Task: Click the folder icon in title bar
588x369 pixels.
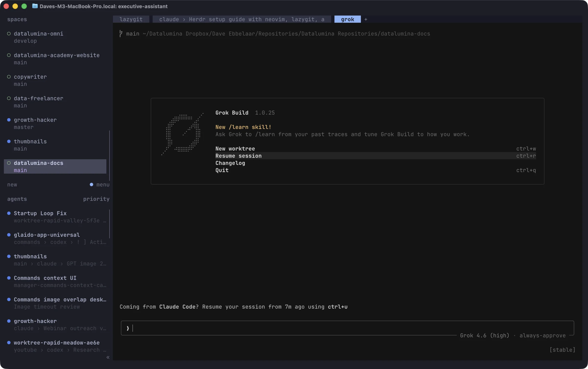Action: 35,6
